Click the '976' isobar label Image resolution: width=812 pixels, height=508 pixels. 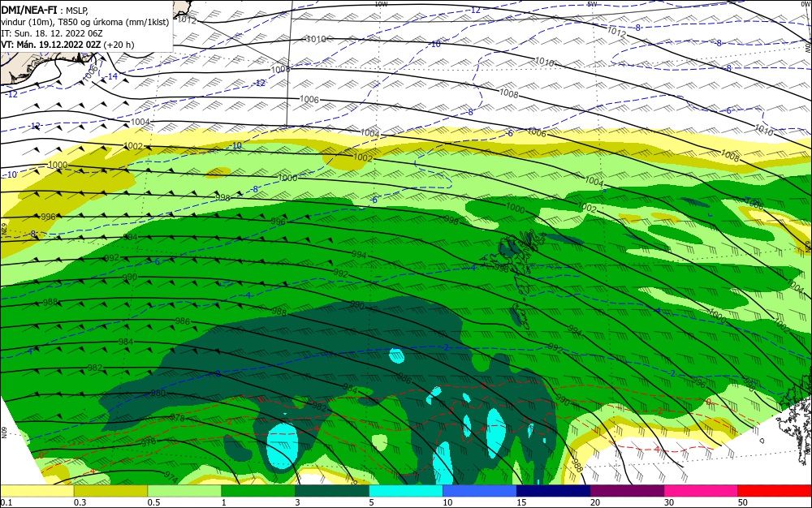[x=149, y=442]
